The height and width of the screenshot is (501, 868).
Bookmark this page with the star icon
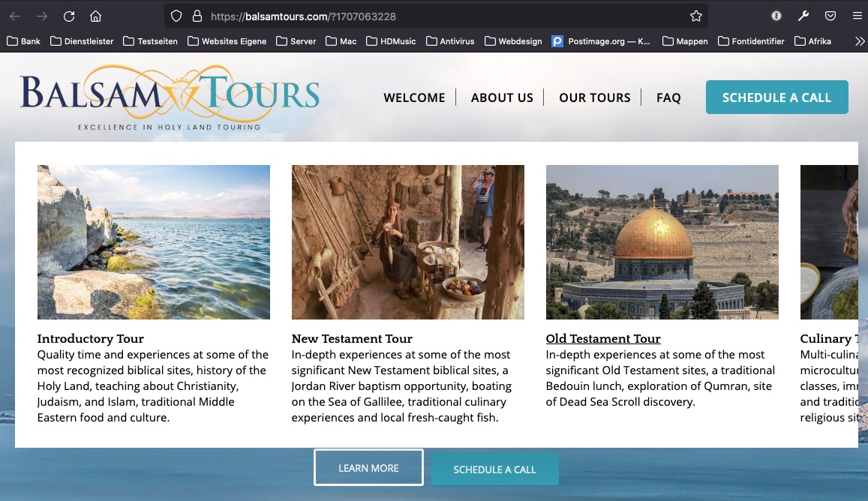point(696,16)
